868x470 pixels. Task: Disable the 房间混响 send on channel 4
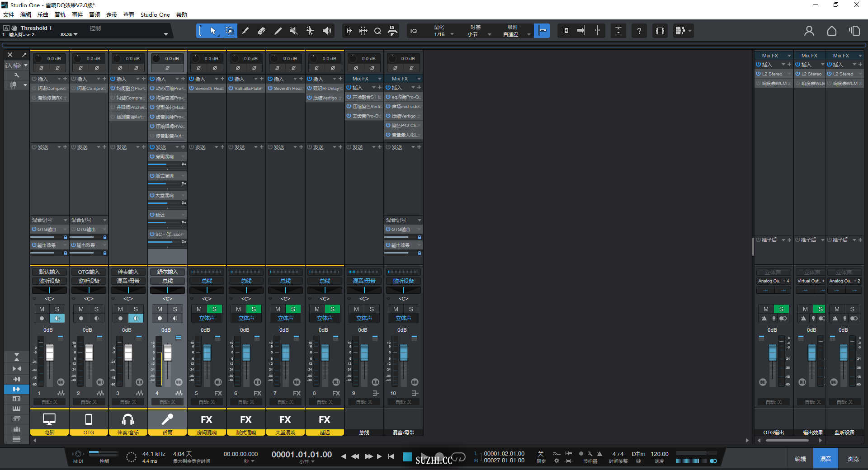pyautogui.click(x=152, y=157)
